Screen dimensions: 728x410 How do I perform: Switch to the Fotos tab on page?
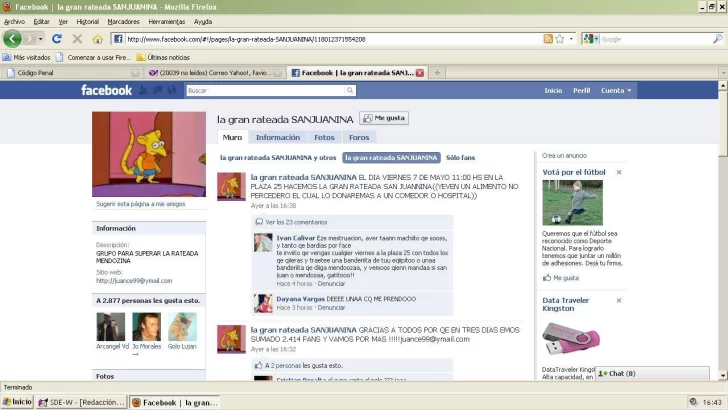pos(324,137)
